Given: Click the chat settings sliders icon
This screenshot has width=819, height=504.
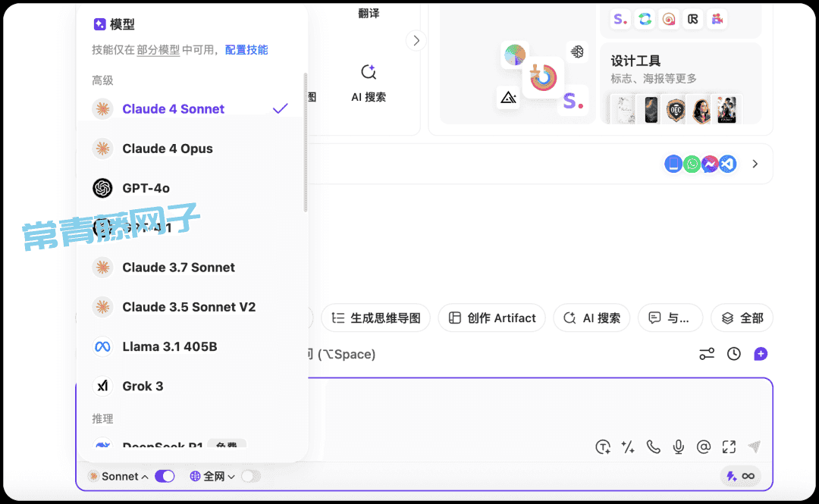Looking at the screenshot, I should (x=707, y=354).
